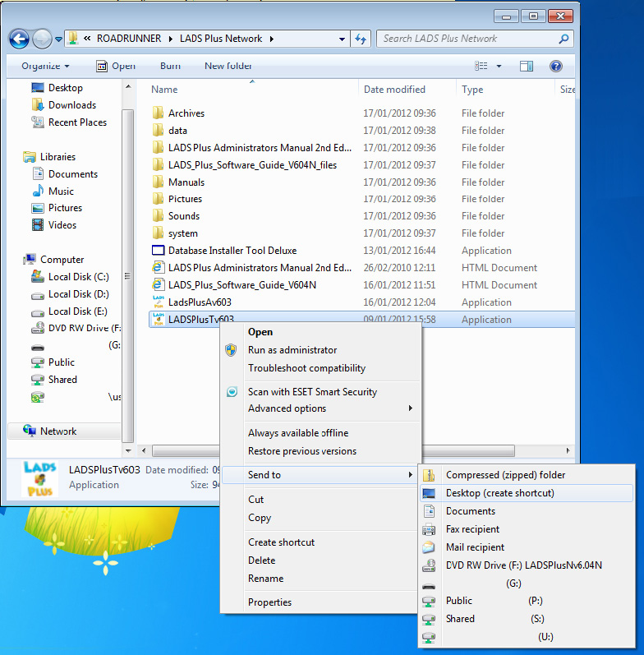Click the horizontal scrollbar right arrow
Screen dimensions: 644x655
[x=568, y=450]
